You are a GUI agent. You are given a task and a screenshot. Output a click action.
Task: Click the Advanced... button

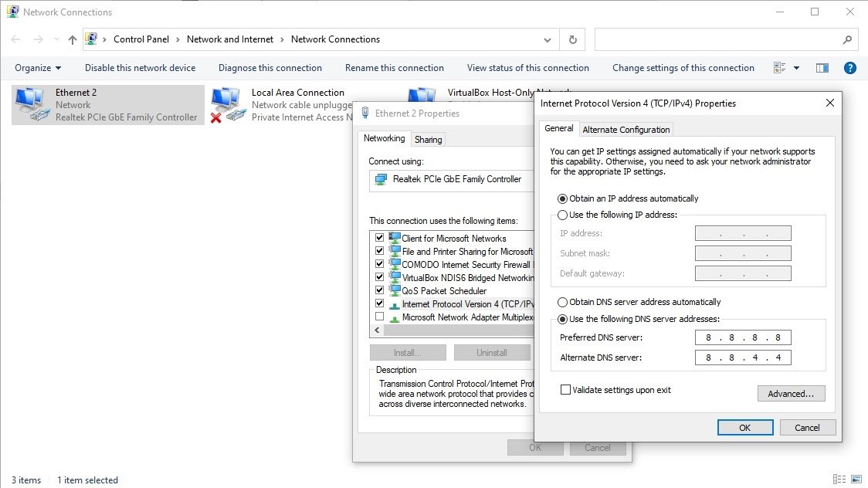point(791,393)
